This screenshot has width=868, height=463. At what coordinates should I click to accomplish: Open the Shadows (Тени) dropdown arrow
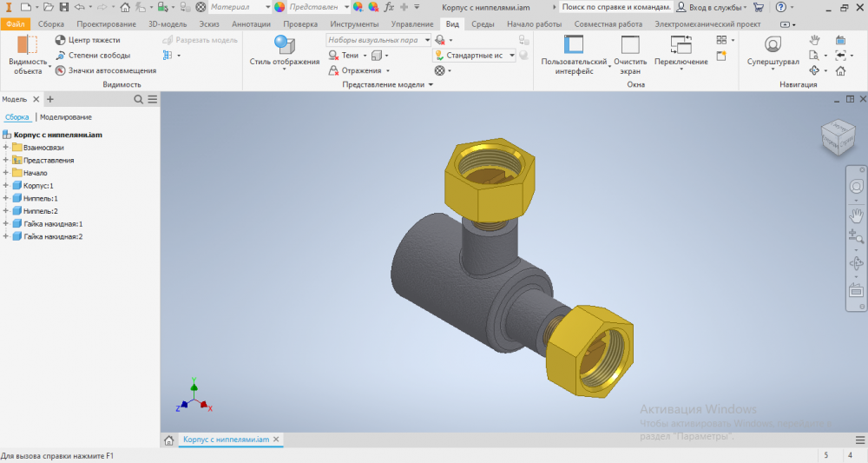point(364,56)
